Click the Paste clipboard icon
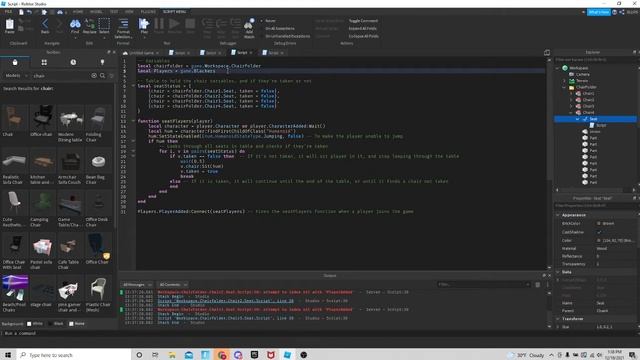 tap(9, 25)
